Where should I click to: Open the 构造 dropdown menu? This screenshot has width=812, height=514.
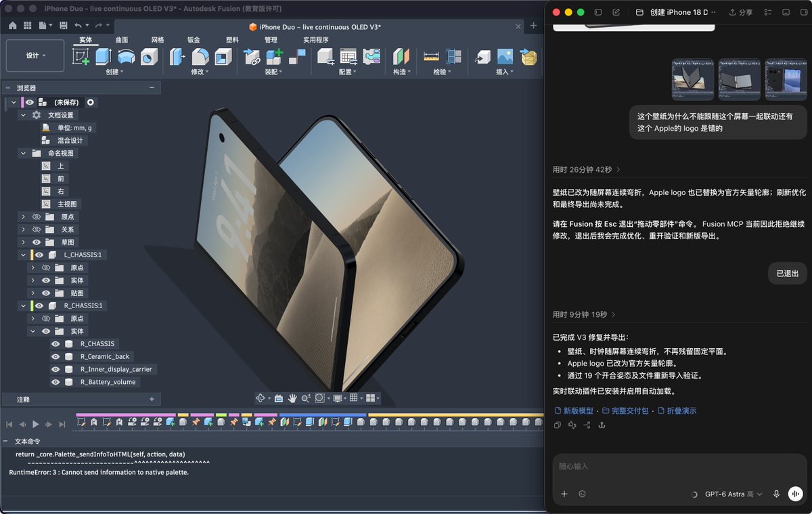pos(401,72)
